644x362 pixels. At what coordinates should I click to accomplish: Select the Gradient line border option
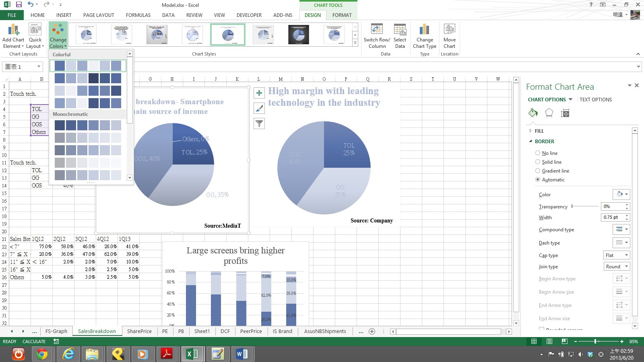[x=538, y=171]
